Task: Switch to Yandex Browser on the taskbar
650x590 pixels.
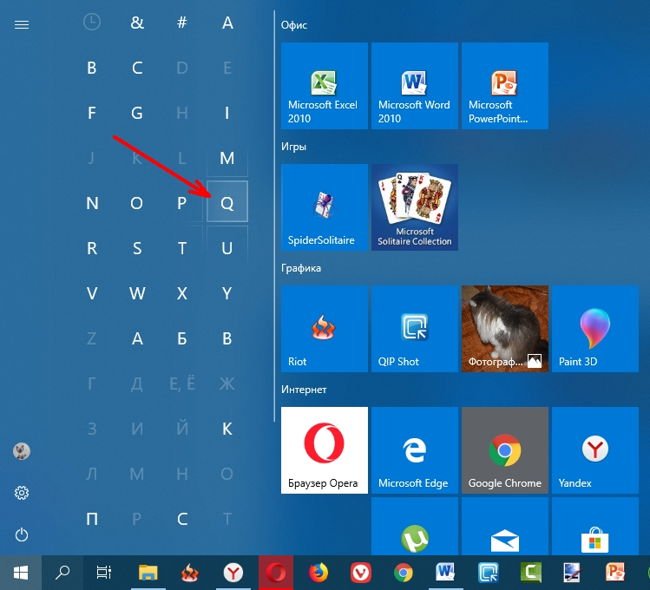Action: [x=233, y=573]
